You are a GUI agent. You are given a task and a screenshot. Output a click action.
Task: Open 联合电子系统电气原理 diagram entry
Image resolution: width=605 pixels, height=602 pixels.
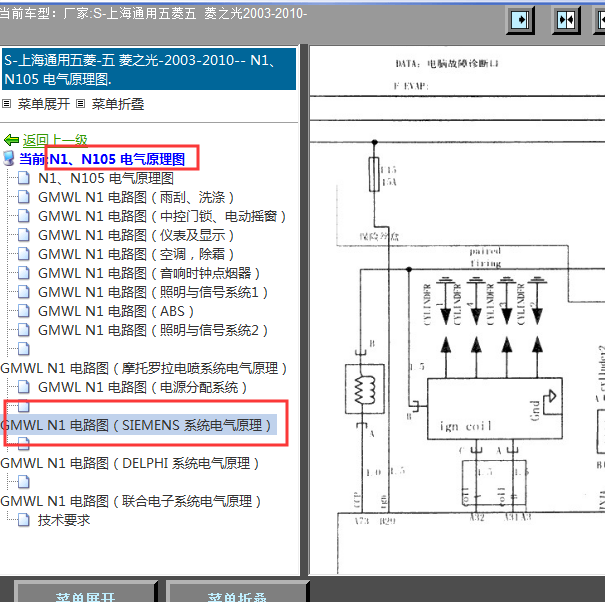coord(131,501)
